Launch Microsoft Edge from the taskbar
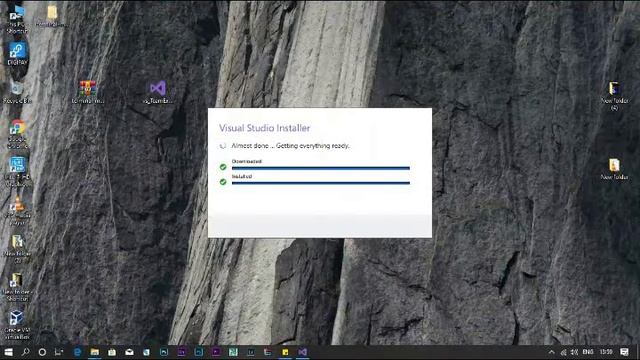 coord(77,352)
